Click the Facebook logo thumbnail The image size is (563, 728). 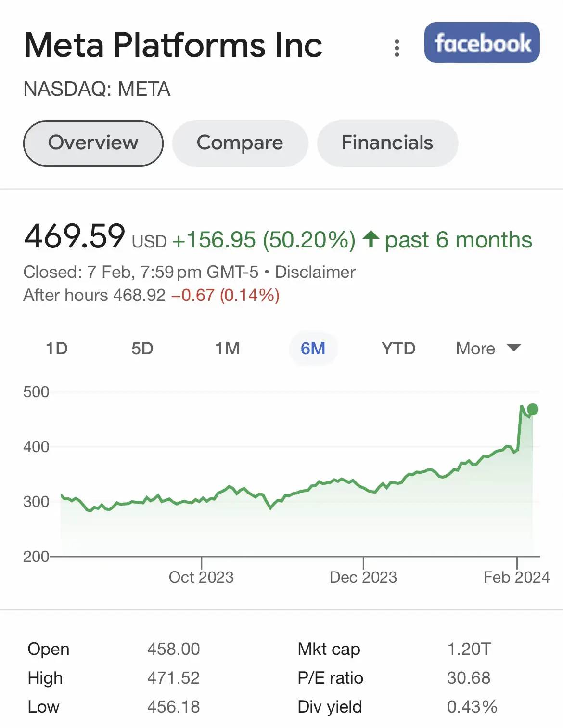[482, 42]
